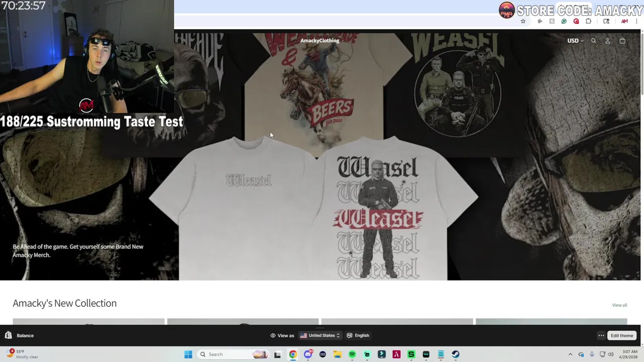Open the store search magnifier icon
Screen dimensions: 644x362
(x=594, y=41)
